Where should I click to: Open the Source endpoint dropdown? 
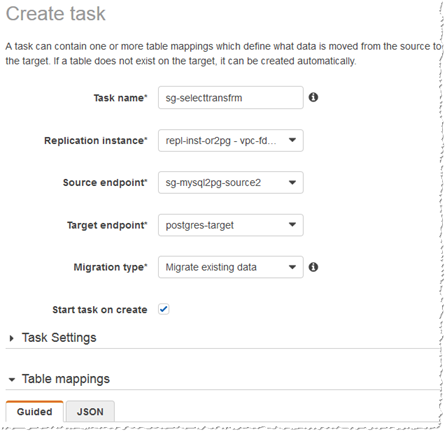coord(231,182)
